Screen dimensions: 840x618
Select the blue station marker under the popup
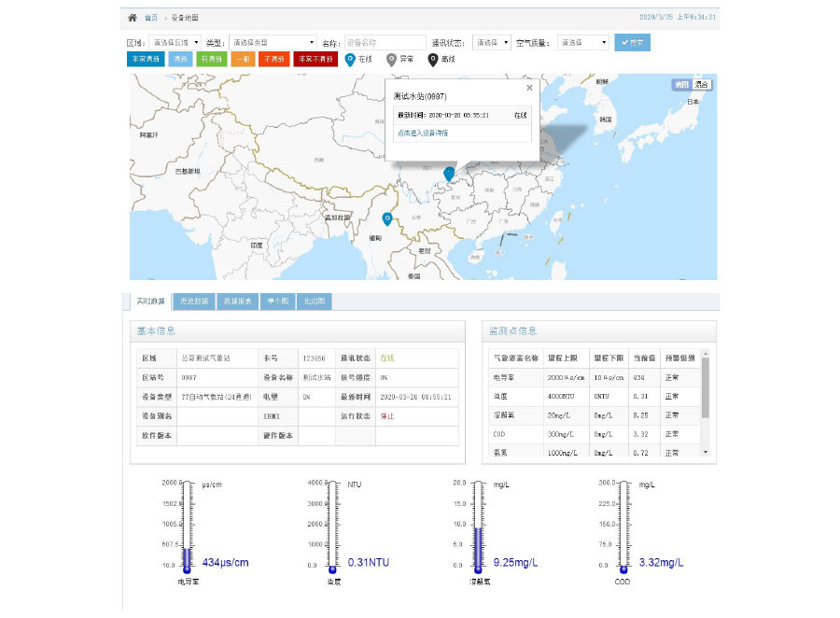pos(449,173)
